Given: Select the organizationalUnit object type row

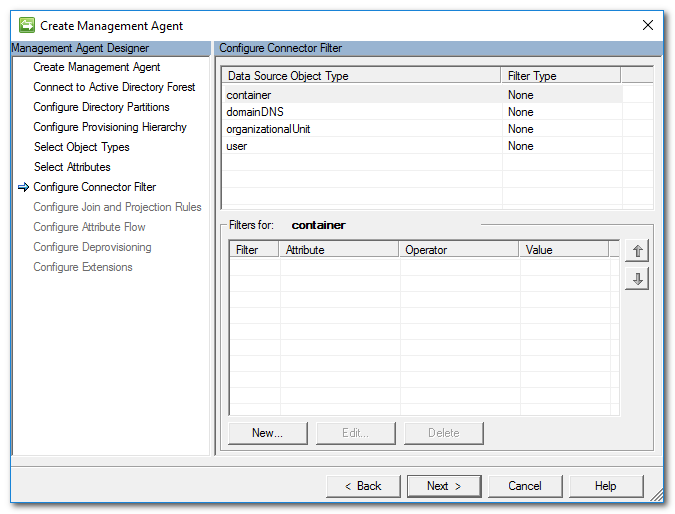Looking at the screenshot, I should pyautogui.click(x=423, y=129).
